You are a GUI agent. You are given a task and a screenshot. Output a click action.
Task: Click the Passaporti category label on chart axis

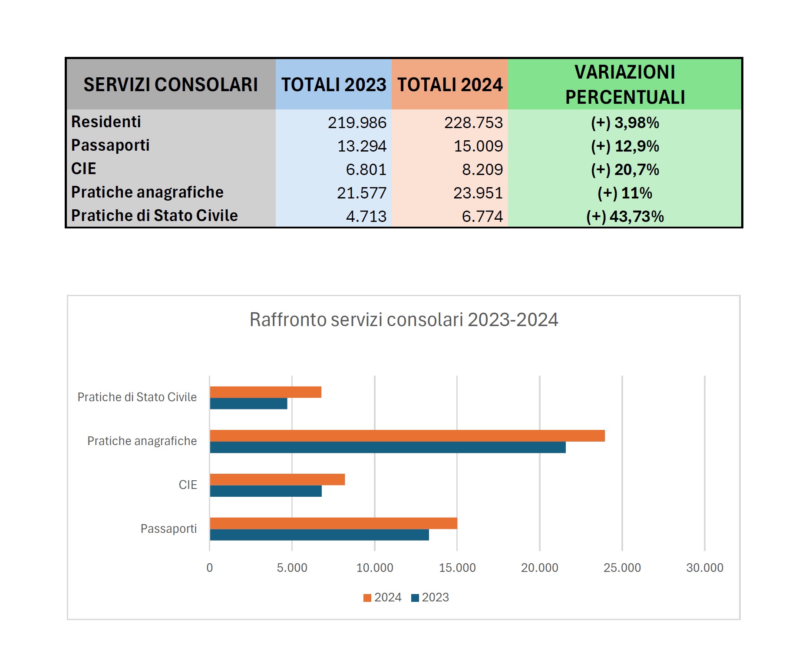168,528
